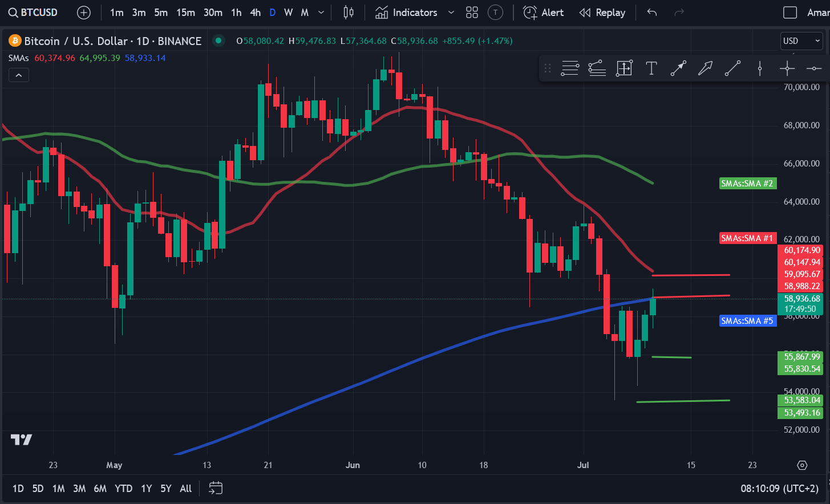
Task: Switch to the 30m timeframe
Action: [x=213, y=13]
